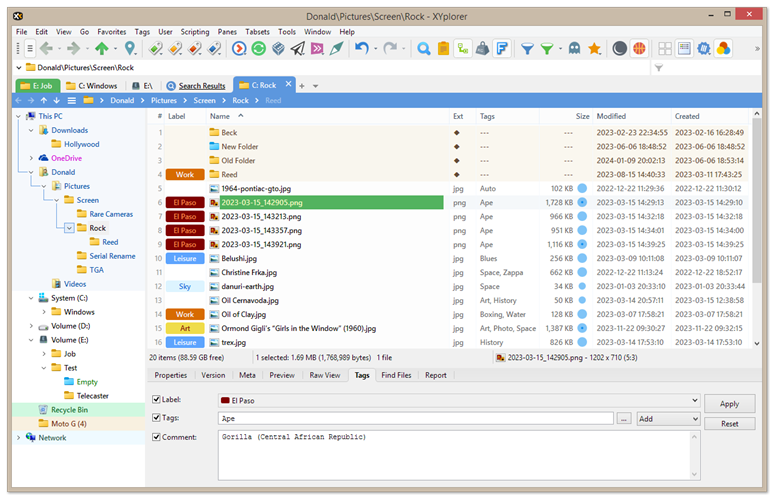Click the Apply button
This screenshot has height=499, width=774.
point(729,404)
